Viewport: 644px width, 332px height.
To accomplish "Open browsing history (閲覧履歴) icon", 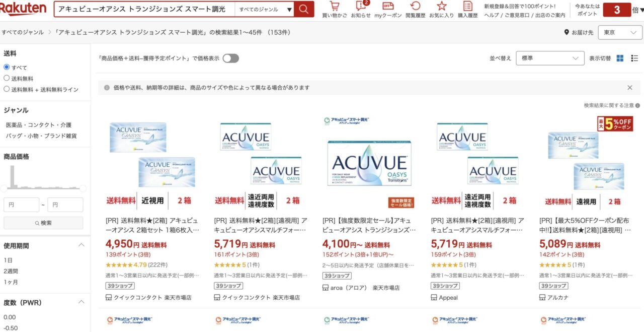I will tap(416, 6).
